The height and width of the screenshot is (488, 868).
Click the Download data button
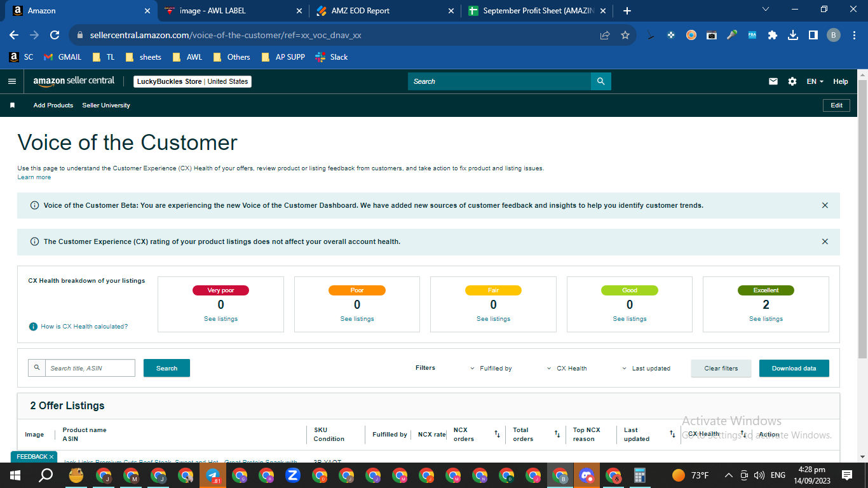[794, 369]
